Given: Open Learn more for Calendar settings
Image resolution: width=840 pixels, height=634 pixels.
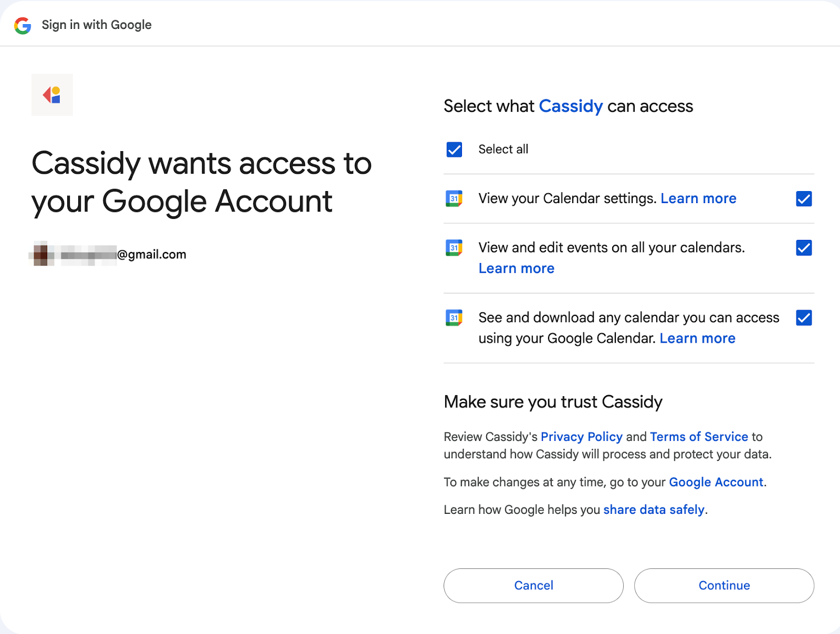Looking at the screenshot, I should 698,198.
